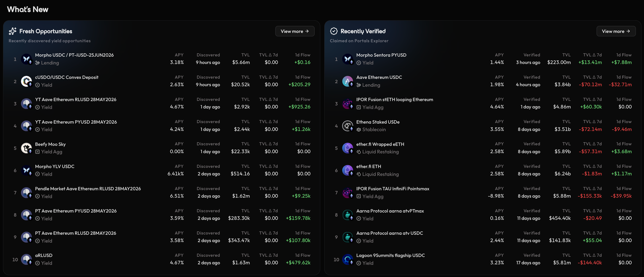Click the IPOR icon beside IPOR Fusion TAU InfiniFi
The width and height of the screenshot is (644, 277).
point(347,192)
